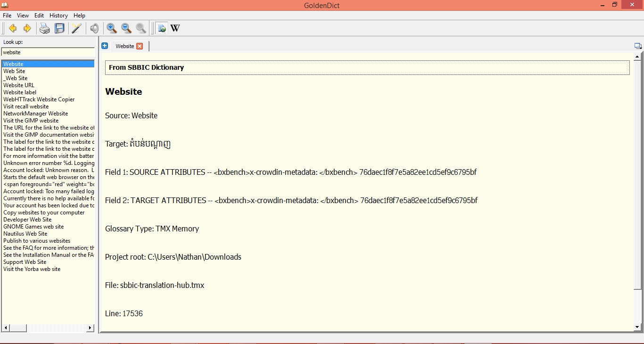Screen dimensions: 644x344
Task: Select 'Visit the GIMP documentation websi' entry
Action: point(48,135)
